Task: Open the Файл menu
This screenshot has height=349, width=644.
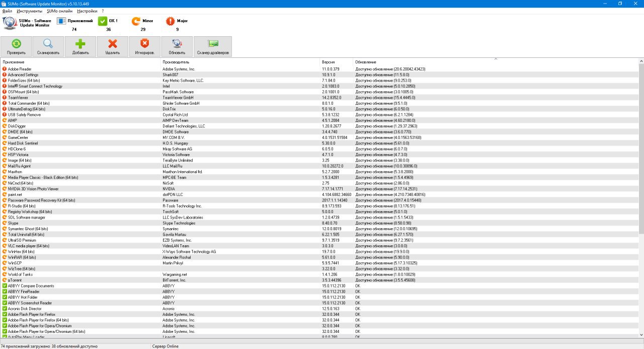Action: point(7,11)
